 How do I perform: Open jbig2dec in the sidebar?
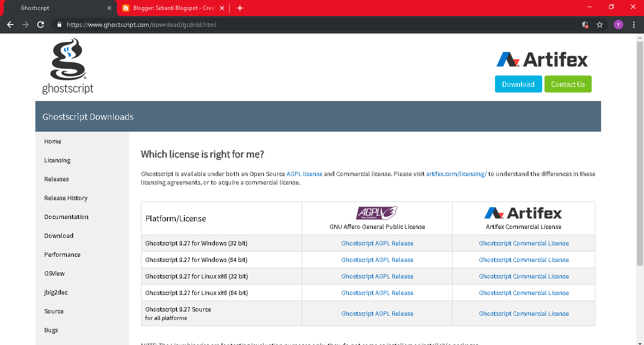[x=56, y=292]
